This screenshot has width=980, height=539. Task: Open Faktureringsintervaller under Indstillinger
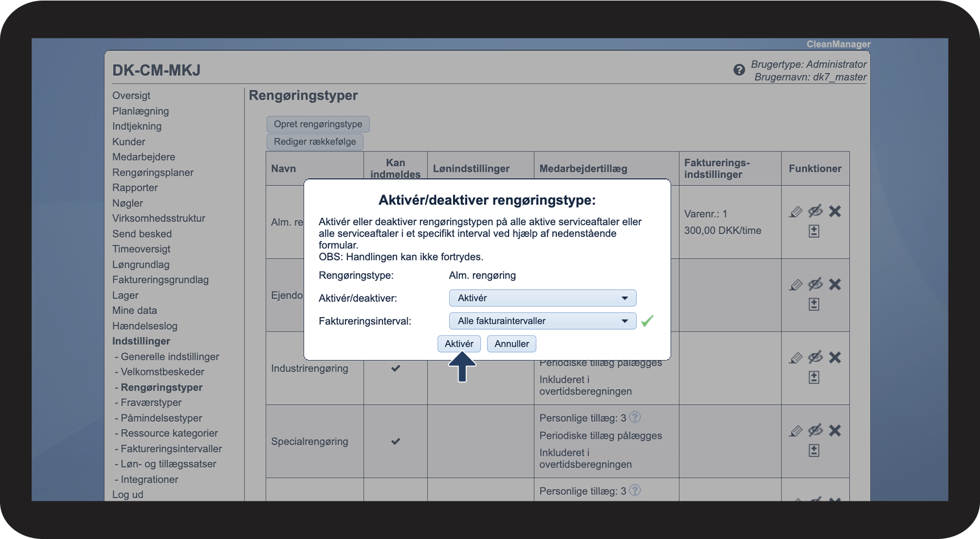coord(171,449)
